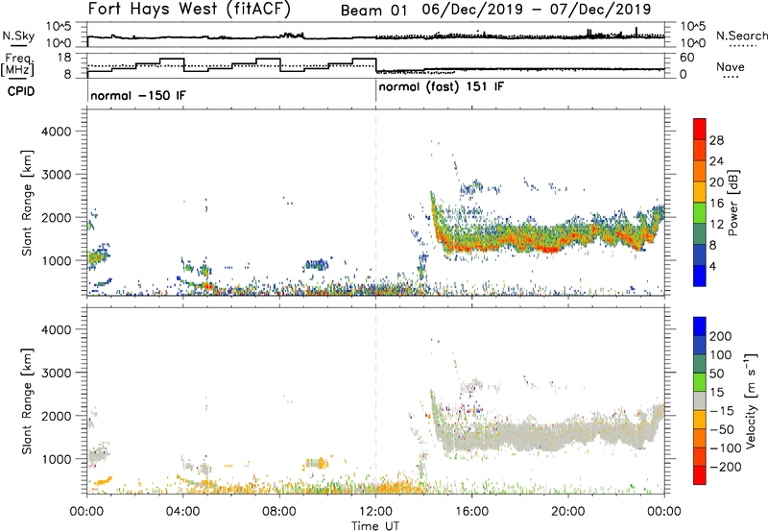The width and height of the screenshot is (768, 532).
Task: Click the 'Velocity [m s-1]' color bar label
Action: (751, 400)
